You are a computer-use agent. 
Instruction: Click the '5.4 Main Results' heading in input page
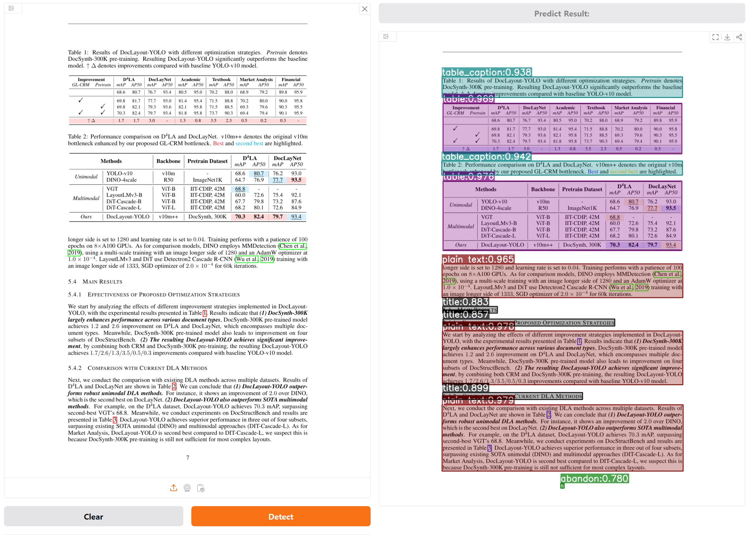pos(95,282)
